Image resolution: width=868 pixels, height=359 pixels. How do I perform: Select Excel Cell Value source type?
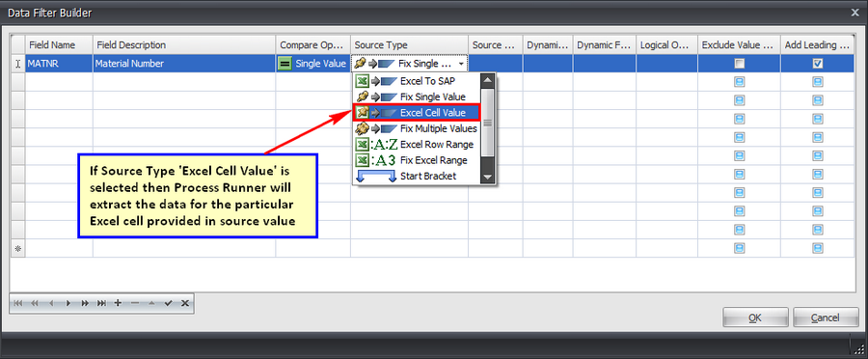click(417, 113)
